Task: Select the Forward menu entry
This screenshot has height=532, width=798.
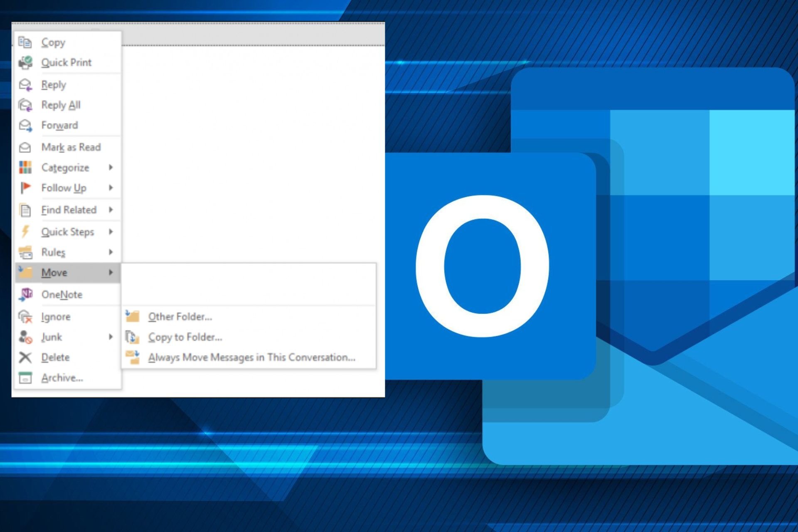Action: click(x=68, y=125)
